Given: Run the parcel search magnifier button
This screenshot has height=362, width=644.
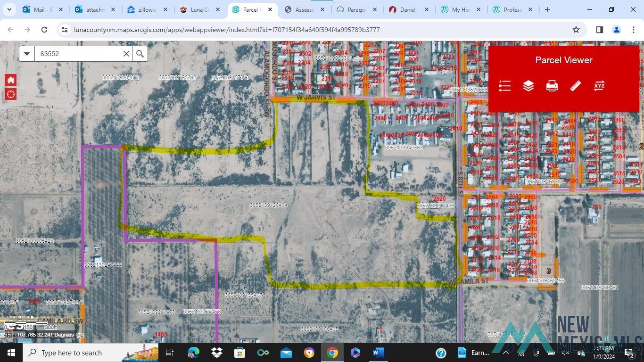Looking at the screenshot, I should [x=140, y=54].
